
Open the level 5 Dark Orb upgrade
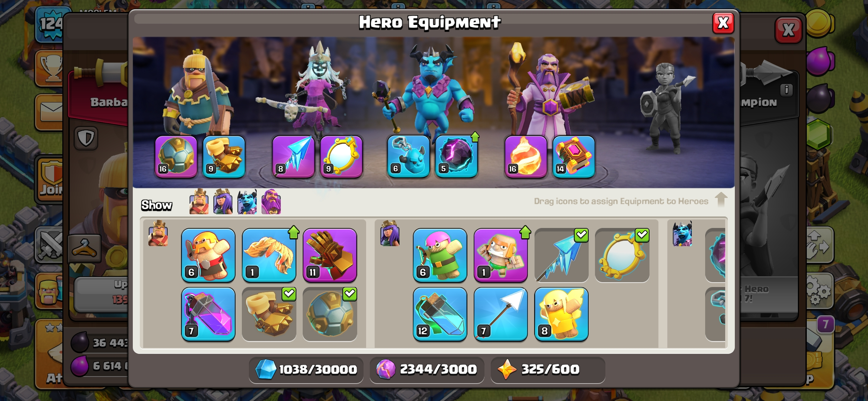coord(456,156)
